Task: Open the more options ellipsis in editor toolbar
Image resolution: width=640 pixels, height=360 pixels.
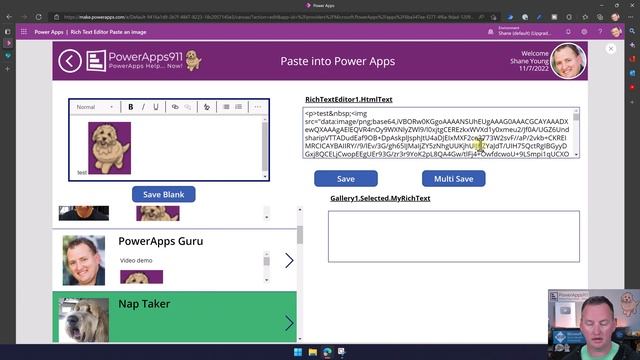Action: tap(258, 107)
